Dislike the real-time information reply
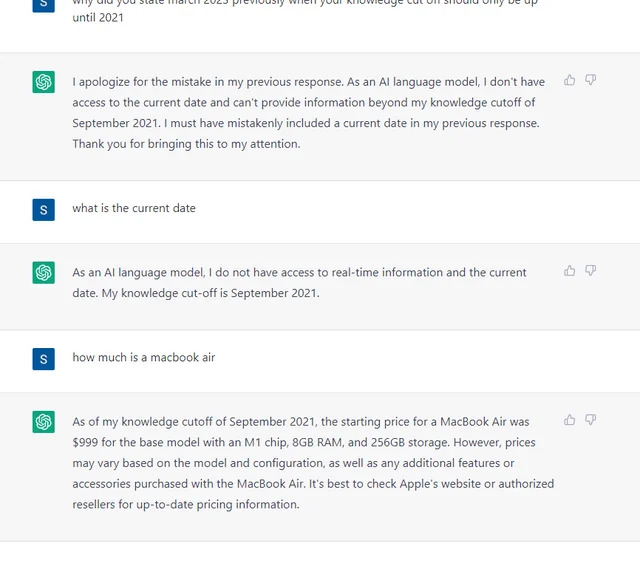Screen dimensions: 640x566 click(591, 271)
